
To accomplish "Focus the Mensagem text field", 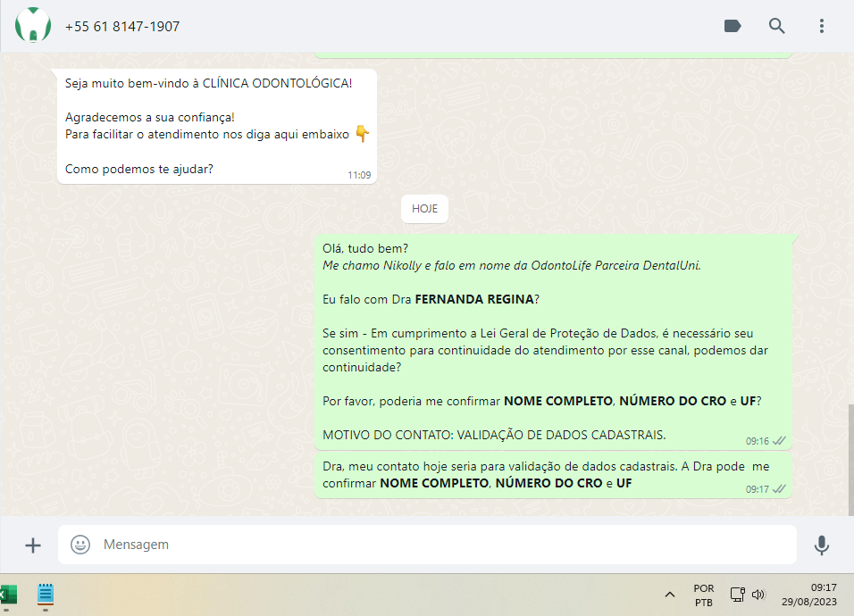I will coord(427,545).
